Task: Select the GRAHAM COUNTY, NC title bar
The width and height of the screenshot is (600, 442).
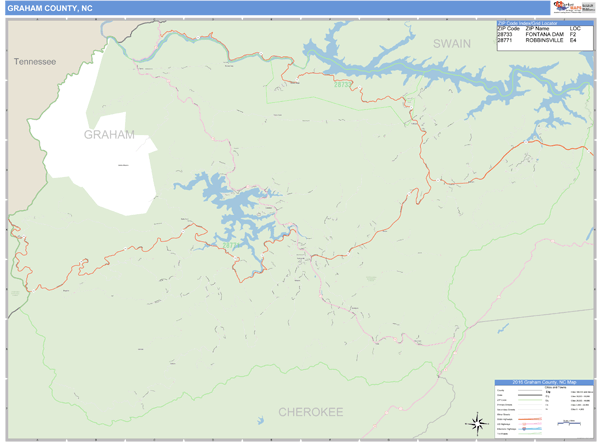Action: click(x=200, y=8)
